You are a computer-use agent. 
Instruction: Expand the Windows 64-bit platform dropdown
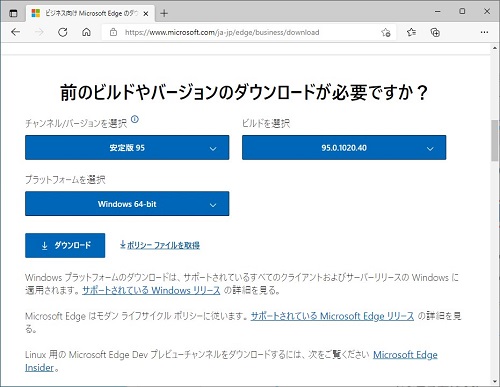(x=127, y=203)
